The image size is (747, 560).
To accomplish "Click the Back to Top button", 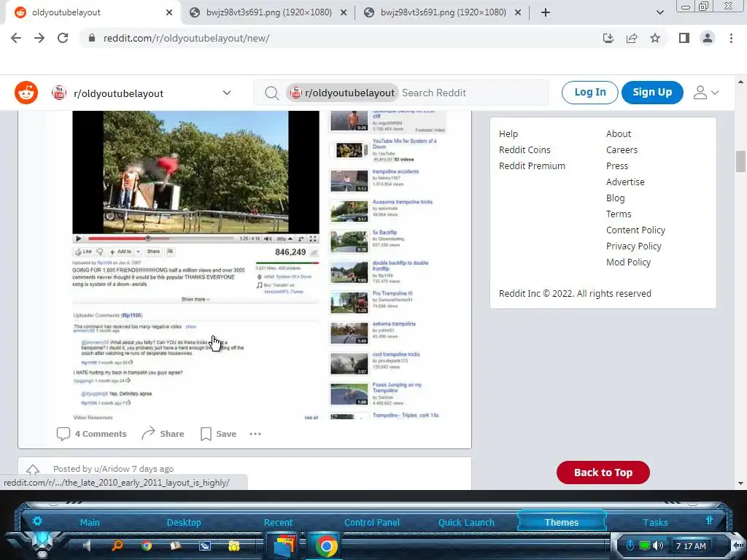I will point(603,472).
